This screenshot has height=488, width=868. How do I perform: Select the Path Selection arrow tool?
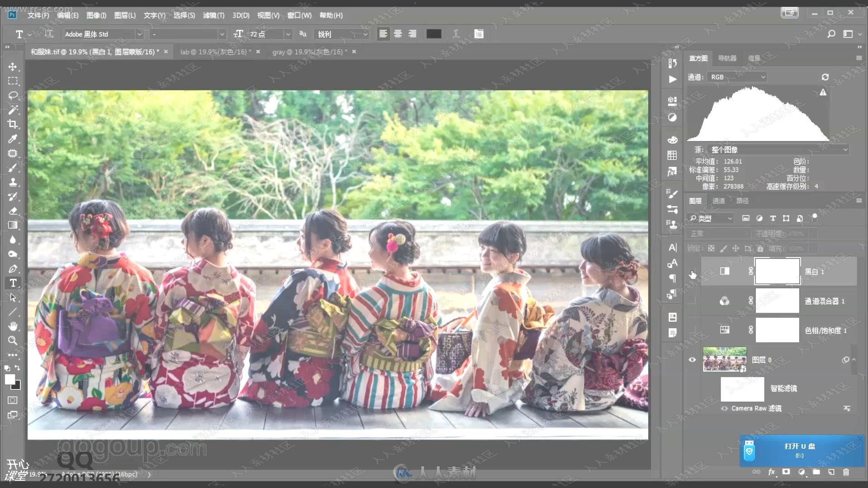[13, 298]
